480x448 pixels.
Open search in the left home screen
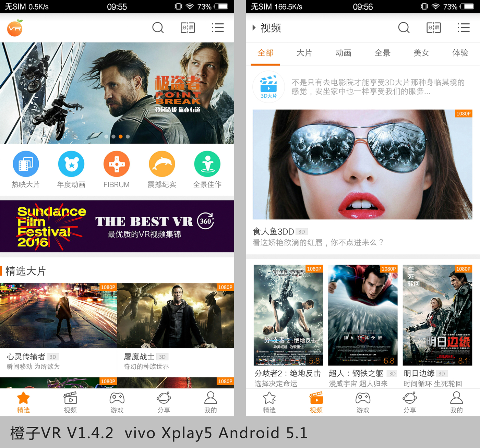[x=158, y=28]
